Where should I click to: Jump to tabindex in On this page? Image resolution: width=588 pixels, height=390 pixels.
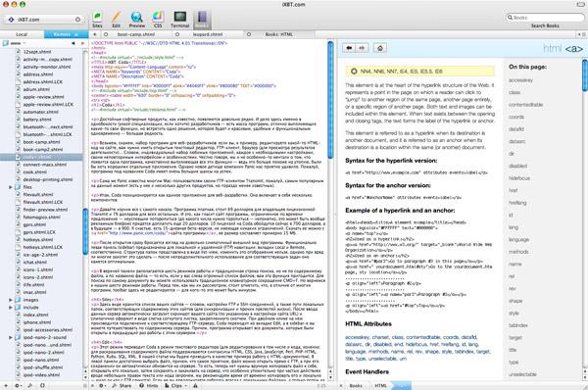[518, 325]
